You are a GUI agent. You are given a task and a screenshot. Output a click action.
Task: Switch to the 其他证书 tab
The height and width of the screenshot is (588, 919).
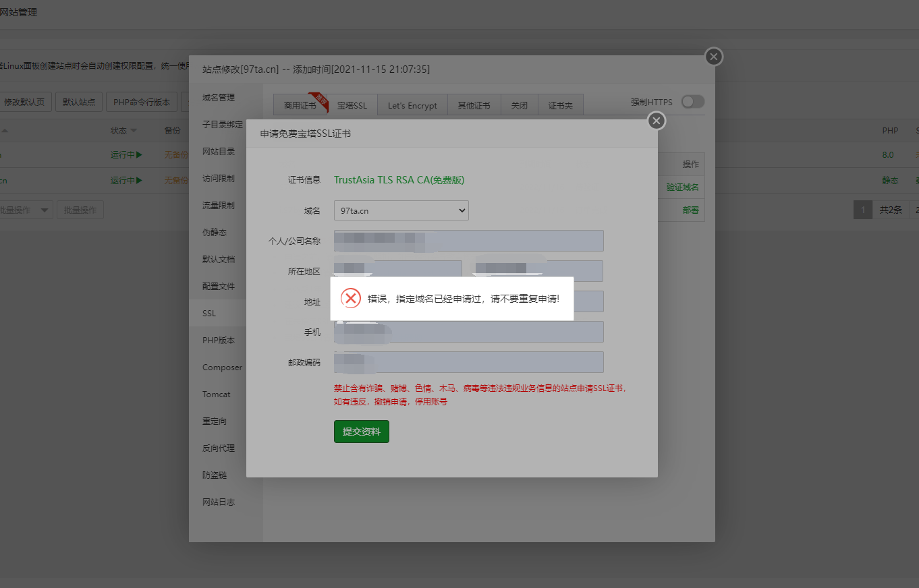click(474, 106)
